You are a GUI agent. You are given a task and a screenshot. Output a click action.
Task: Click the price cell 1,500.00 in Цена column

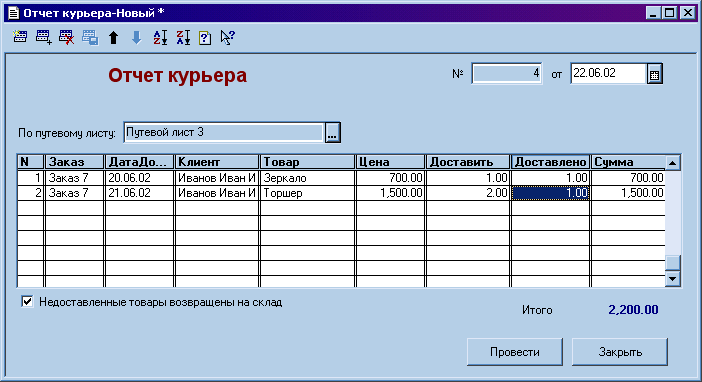click(390, 193)
